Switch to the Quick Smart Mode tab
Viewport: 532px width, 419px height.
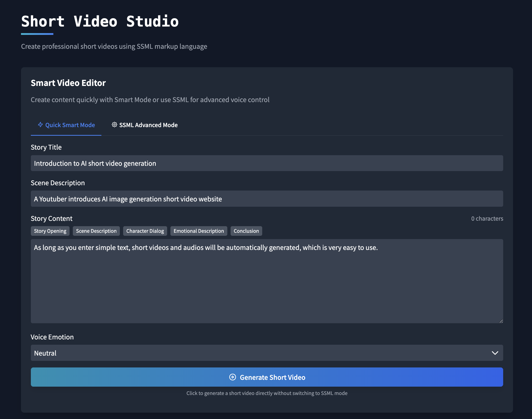66,125
